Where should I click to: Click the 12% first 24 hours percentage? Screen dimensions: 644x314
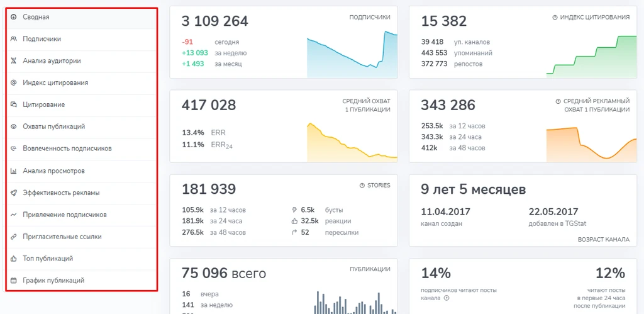(x=610, y=273)
